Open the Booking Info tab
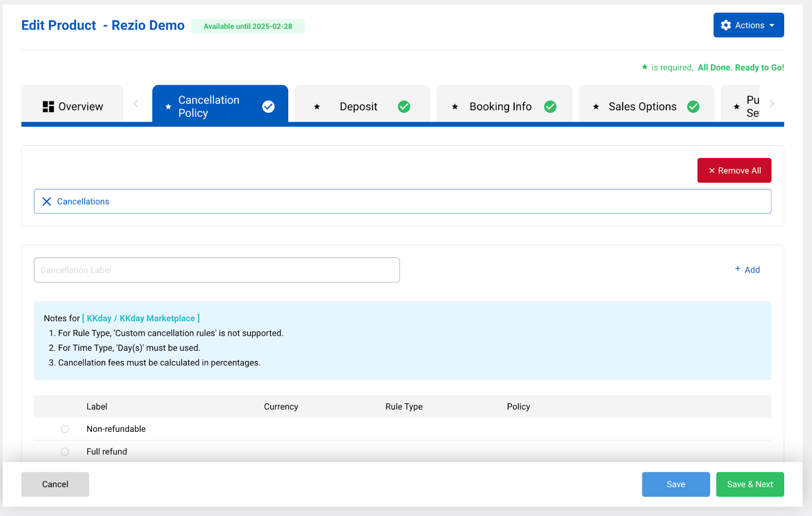 coord(504,104)
